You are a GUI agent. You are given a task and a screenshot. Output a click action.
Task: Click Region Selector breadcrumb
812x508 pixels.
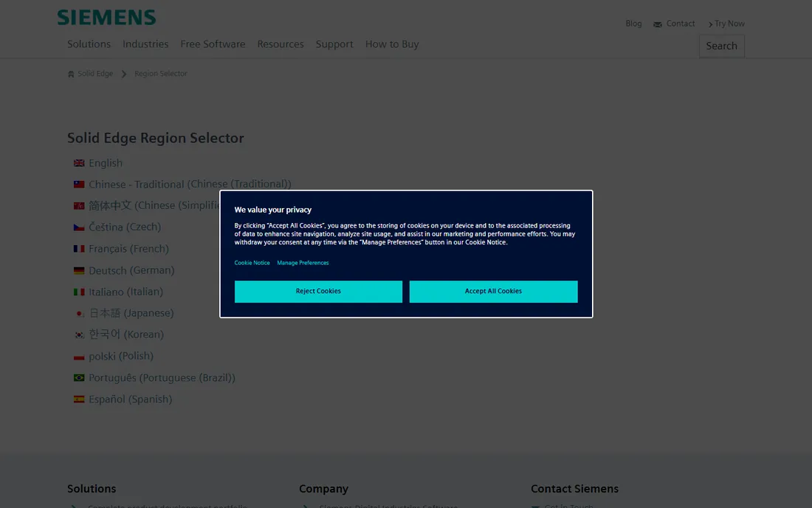160,74
